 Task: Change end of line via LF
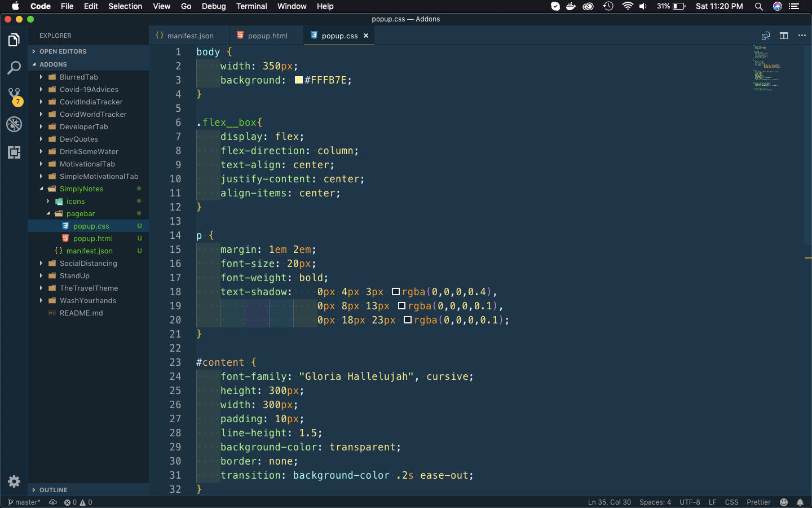point(712,502)
